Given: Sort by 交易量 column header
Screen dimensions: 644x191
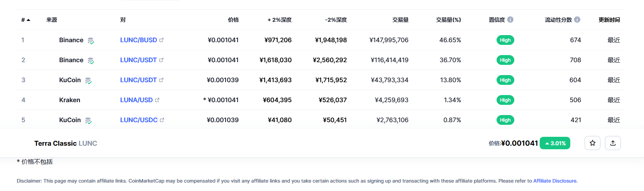Looking at the screenshot, I should click(400, 20).
